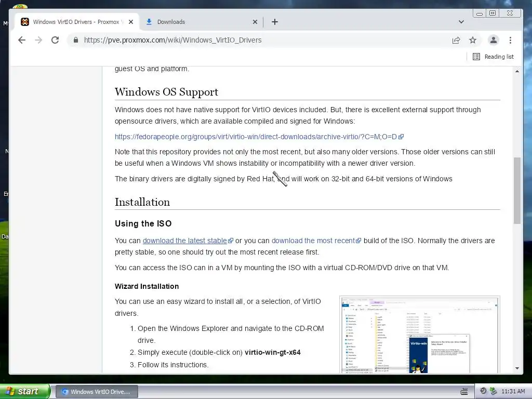Click the round tray icon beside the clock
532x399 pixels.
click(x=483, y=391)
